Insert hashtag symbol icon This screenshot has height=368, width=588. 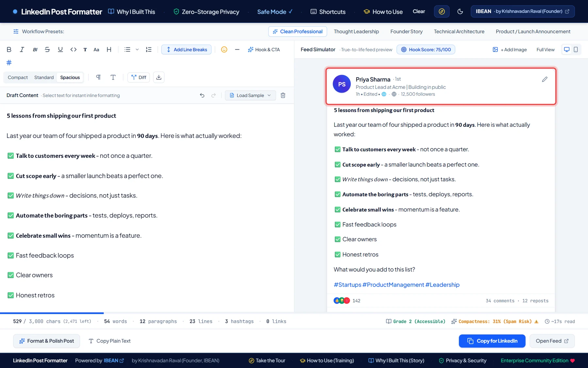tap(9, 62)
